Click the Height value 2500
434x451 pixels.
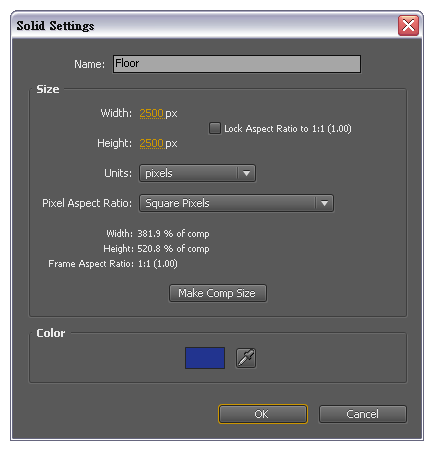(x=152, y=143)
